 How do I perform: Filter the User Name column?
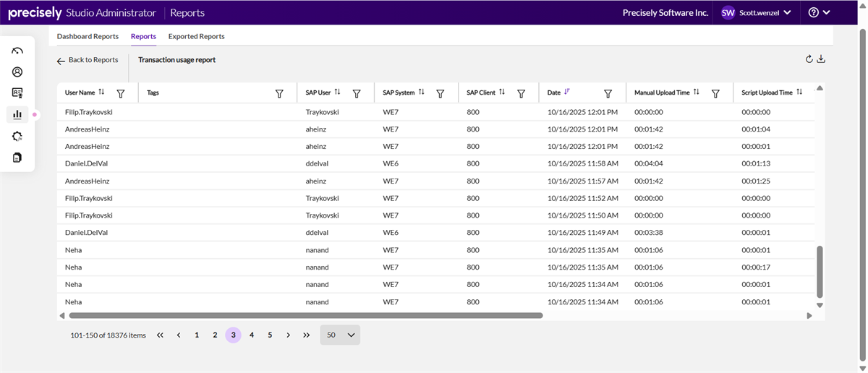[121, 93]
